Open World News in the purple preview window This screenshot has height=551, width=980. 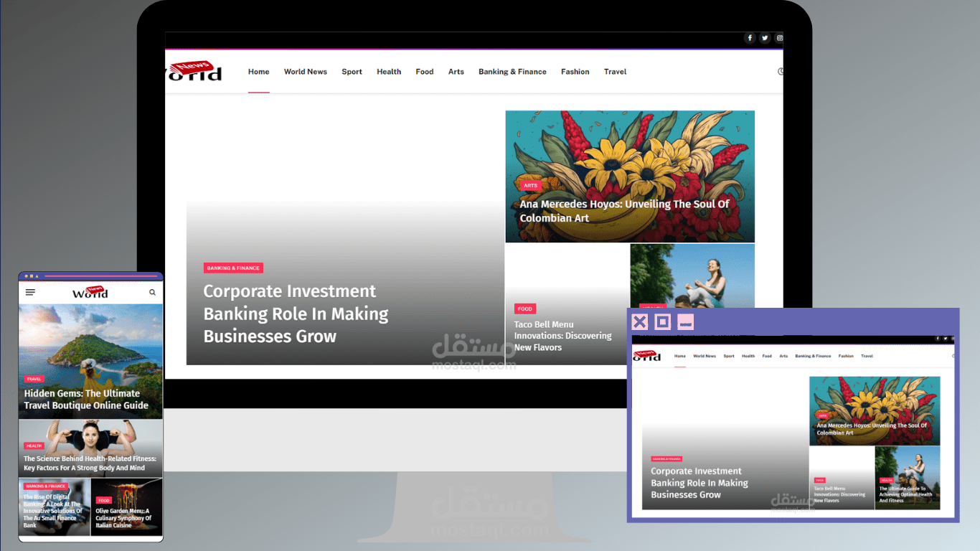[x=705, y=356]
